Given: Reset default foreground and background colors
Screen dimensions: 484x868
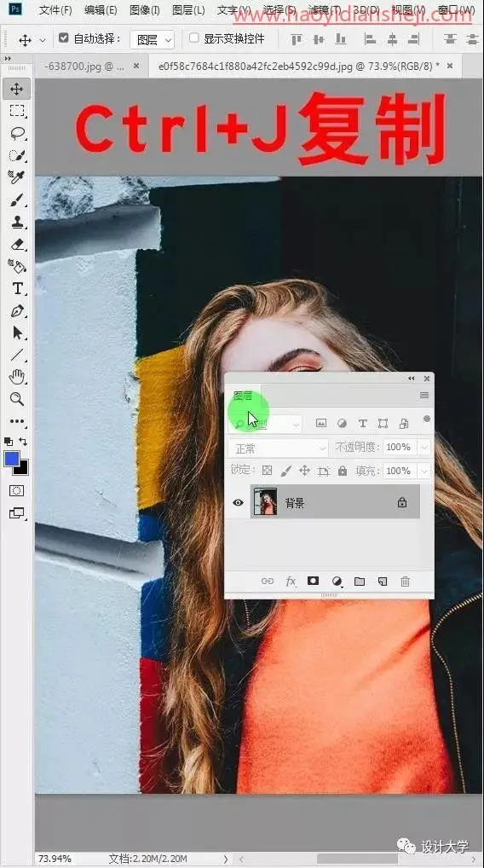Looking at the screenshot, I should pyautogui.click(x=9, y=441).
